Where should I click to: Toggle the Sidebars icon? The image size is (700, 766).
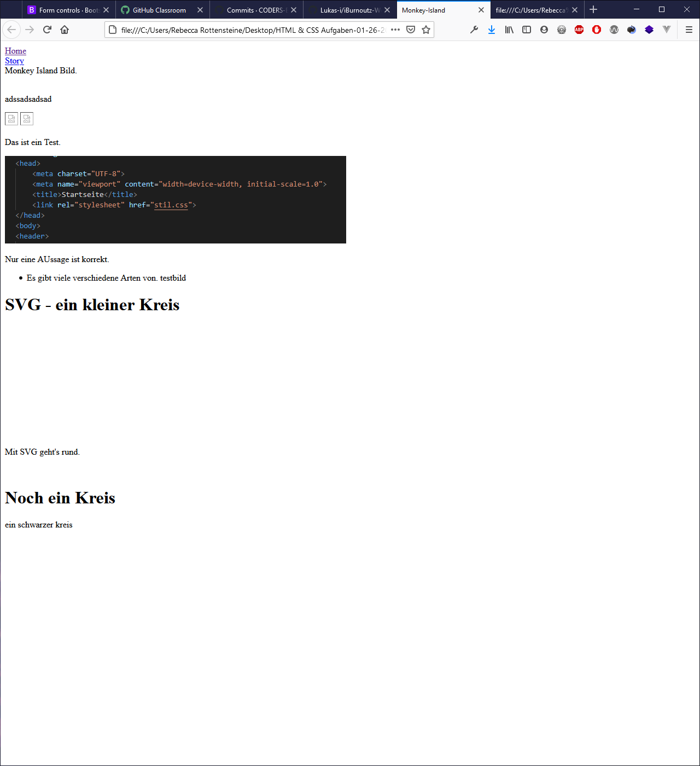[x=527, y=30]
